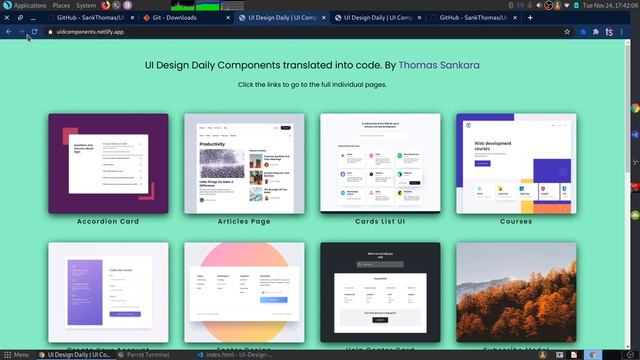The image size is (640, 360).
Task: Open Thomas Sankara author link
Action: tap(439, 65)
